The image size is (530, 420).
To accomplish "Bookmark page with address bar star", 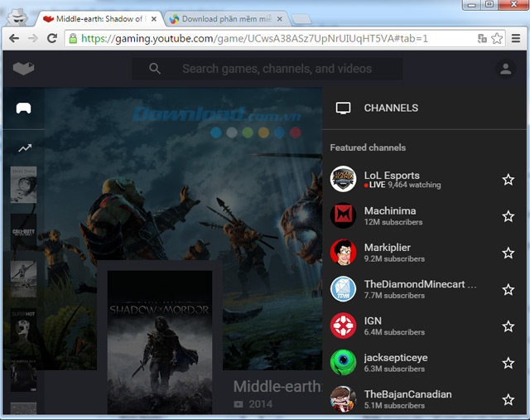I will (x=497, y=39).
